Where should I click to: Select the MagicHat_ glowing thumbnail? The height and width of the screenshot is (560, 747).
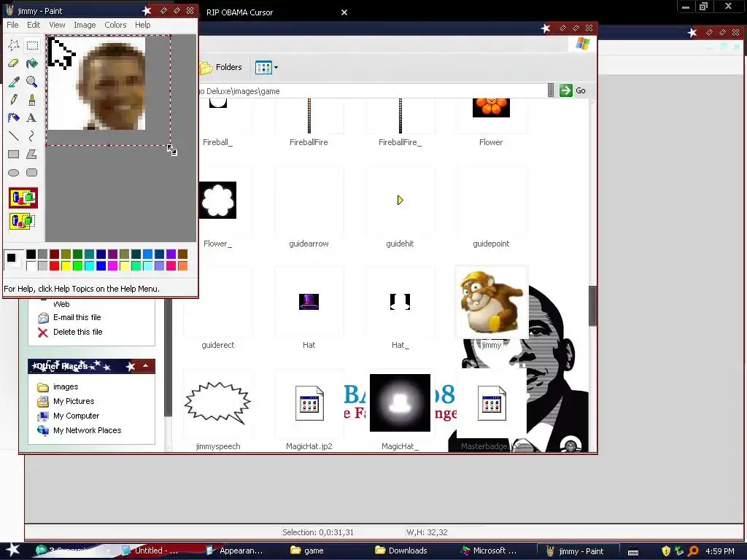point(400,402)
